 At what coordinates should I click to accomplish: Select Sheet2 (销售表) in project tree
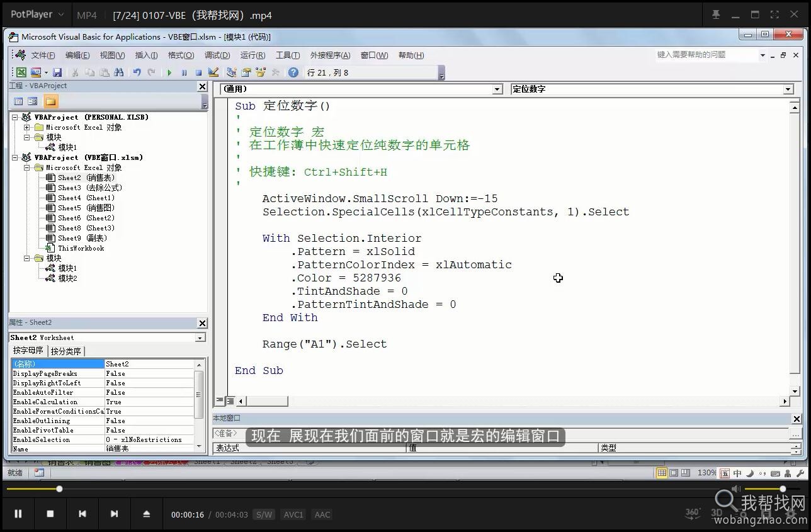click(x=86, y=178)
